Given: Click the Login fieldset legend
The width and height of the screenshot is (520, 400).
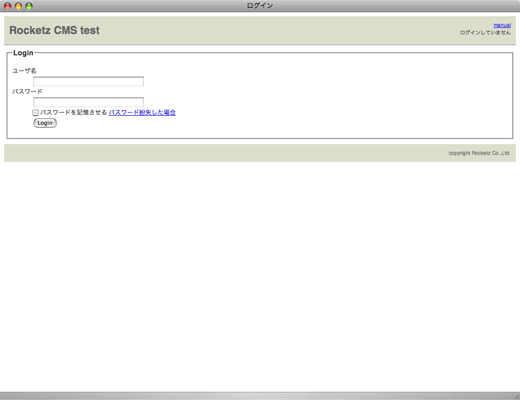Looking at the screenshot, I should pos(23,53).
